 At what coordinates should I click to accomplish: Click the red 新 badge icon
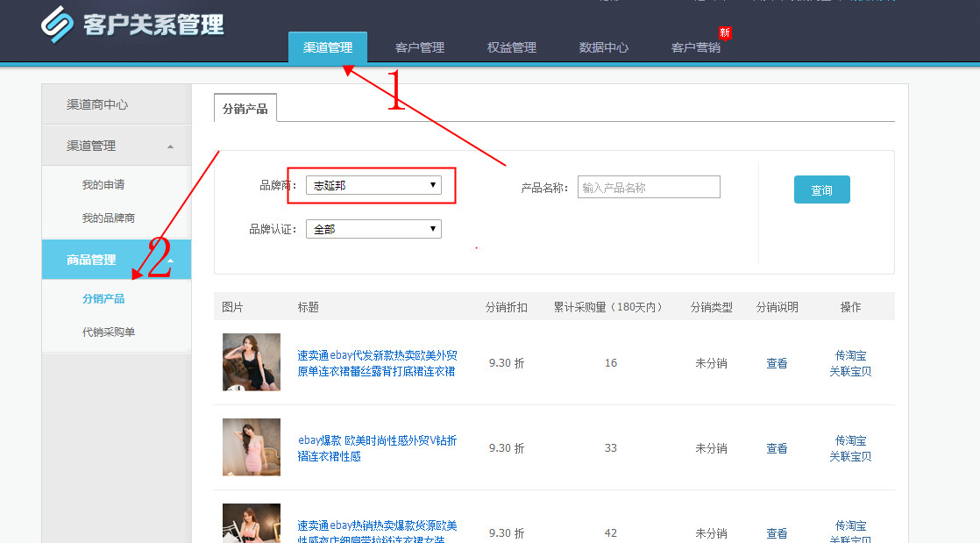pos(724,32)
